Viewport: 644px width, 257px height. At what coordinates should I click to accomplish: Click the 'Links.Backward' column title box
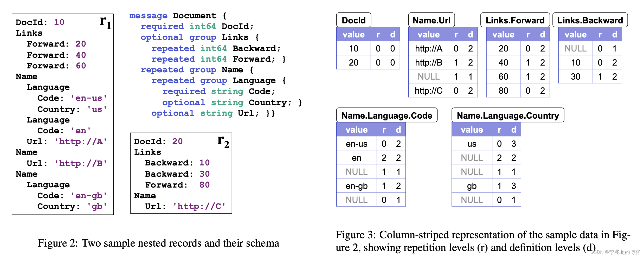(x=590, y=20)
